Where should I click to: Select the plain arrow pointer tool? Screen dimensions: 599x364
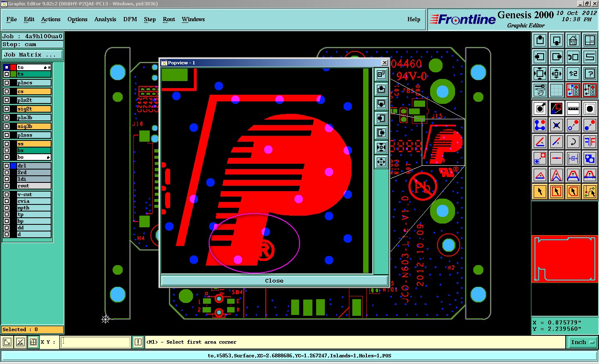[x=540, y=192]
